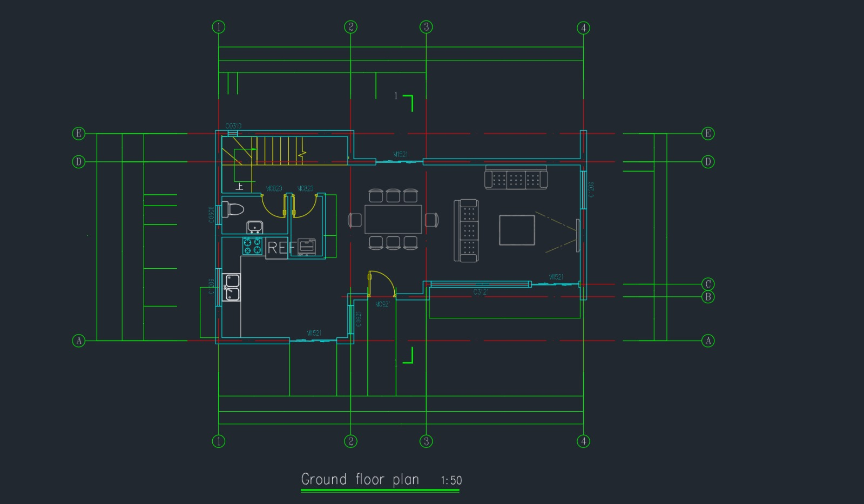Select the three-seat sofa along the top wall
Image resolution: width=864 pixels, height=504 pixels.
point(516,178)
